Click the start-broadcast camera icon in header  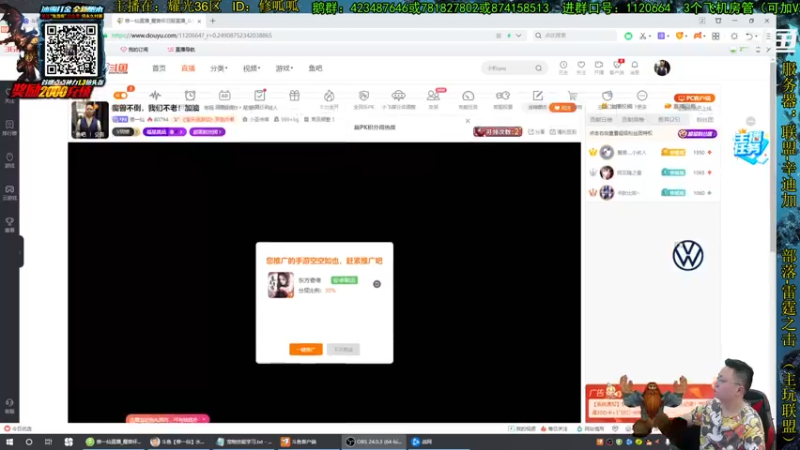click(599, 65)
